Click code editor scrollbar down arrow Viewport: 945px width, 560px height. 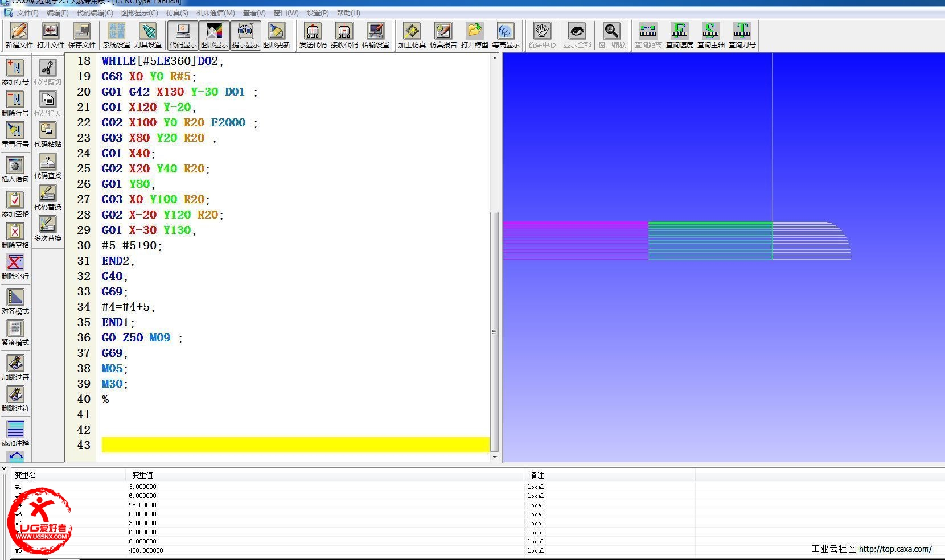point(494,457)
